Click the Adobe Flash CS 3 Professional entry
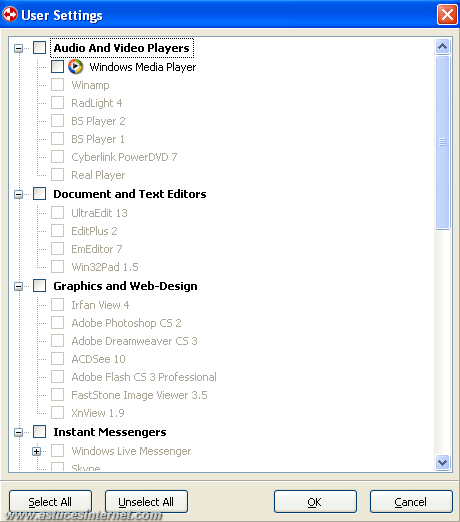Viewport: 460px width, 522px height. pyautogui.click(x=144, y=377)
